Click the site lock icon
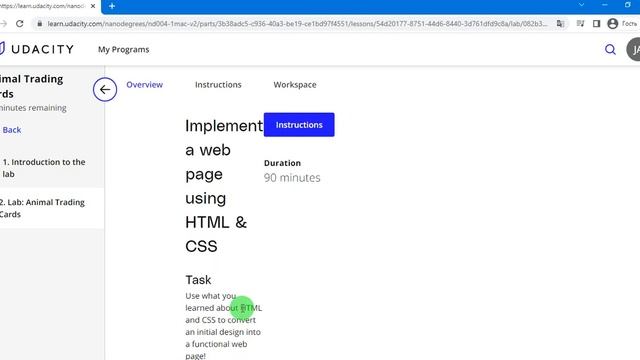640x360 pixels. [x=40, y=24]
